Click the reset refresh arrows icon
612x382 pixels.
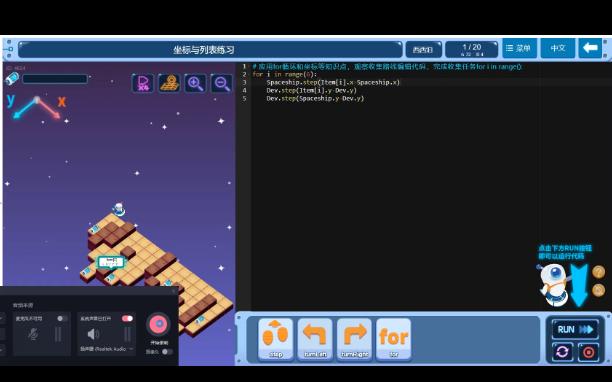coord(562,352)
